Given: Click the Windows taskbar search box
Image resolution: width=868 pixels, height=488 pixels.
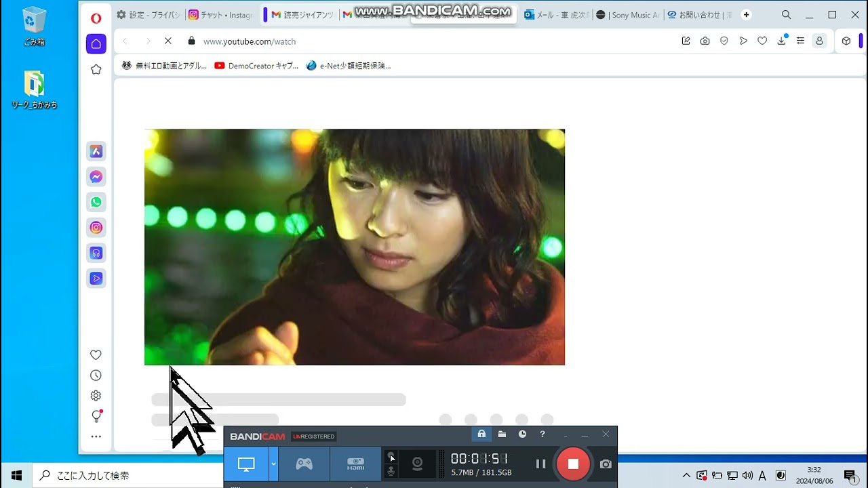Looking at the screenshot, I should pos(129,475).
